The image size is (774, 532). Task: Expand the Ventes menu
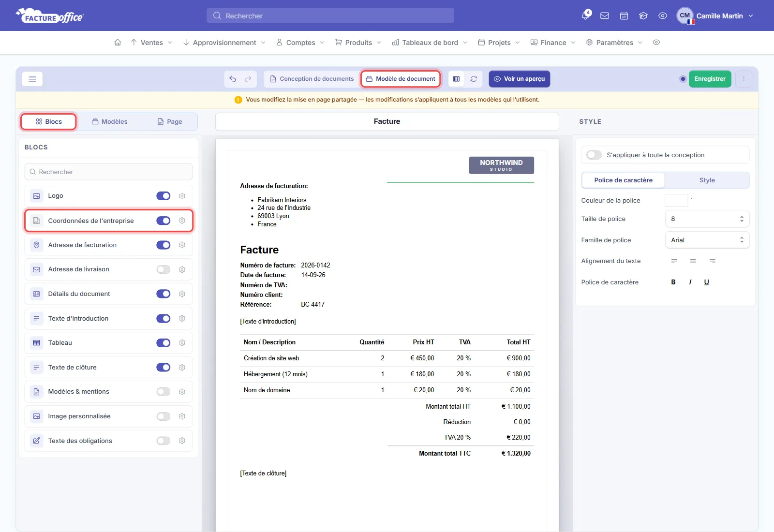pyautogui.click(x=151, y=43)
